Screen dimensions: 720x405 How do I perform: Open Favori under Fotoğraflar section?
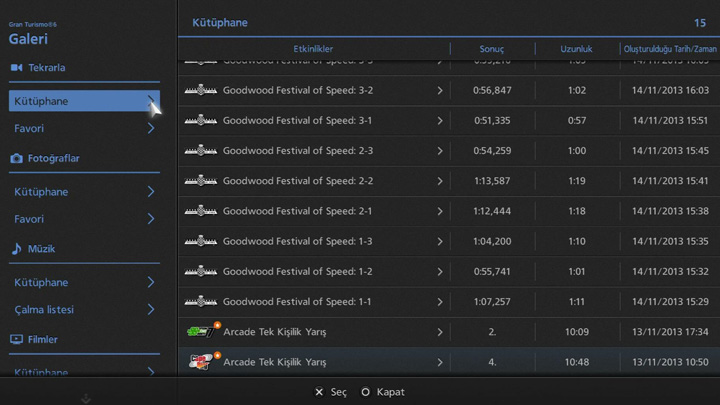pos(30,219)
